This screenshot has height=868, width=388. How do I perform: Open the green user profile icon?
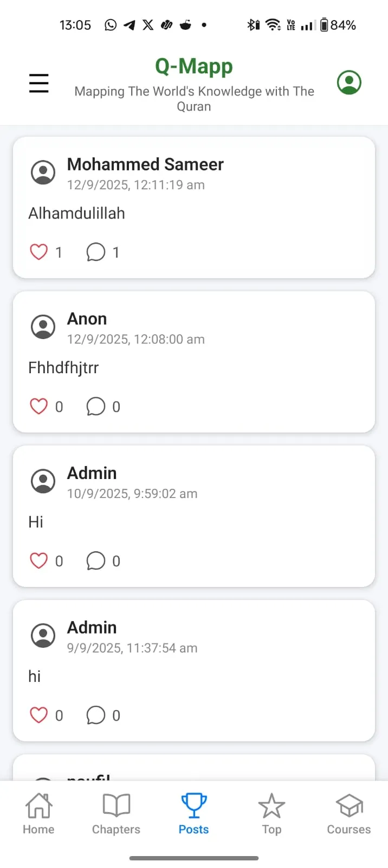pos(349,82)
